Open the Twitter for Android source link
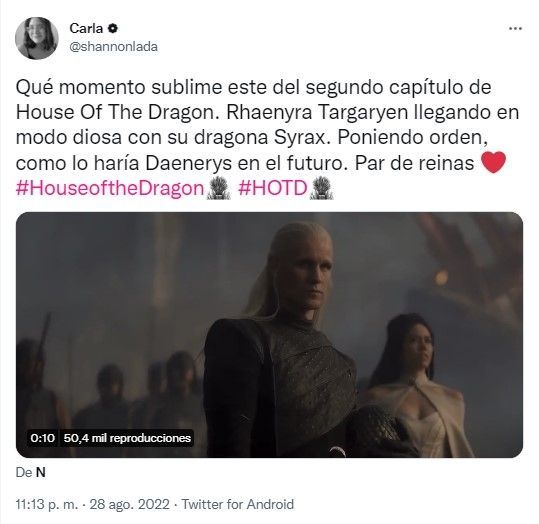This screenshot has height=524, width=539. pyautogui.click(x=238, y=504)
